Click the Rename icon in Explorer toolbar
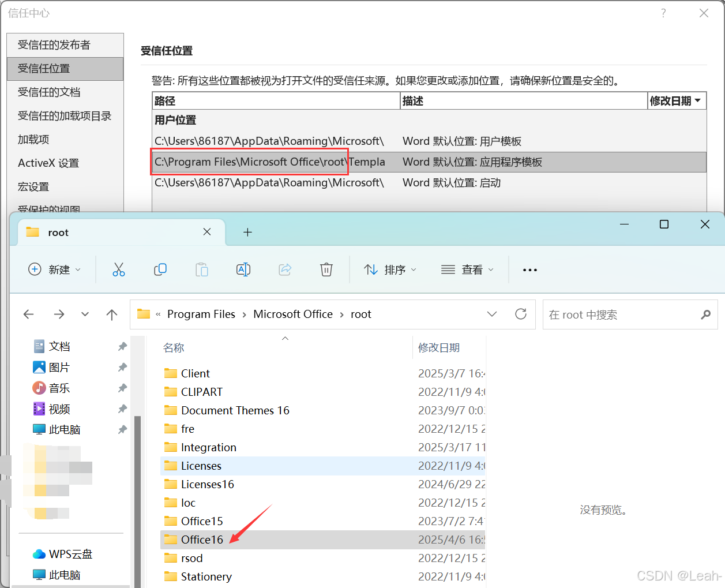This screenshot has height=588, width=725. click(x=243, y=269)
